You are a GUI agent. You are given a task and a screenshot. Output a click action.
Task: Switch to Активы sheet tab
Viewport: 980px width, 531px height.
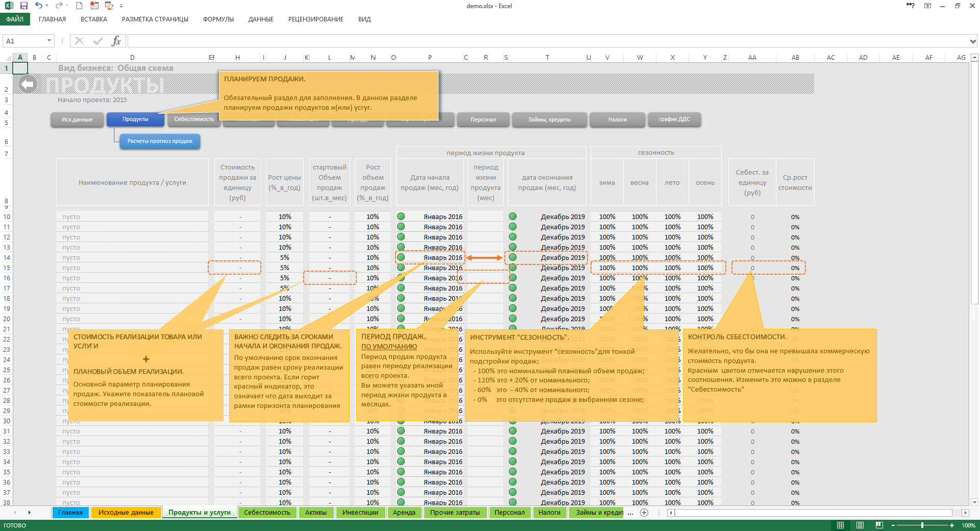tap(316, 513)
